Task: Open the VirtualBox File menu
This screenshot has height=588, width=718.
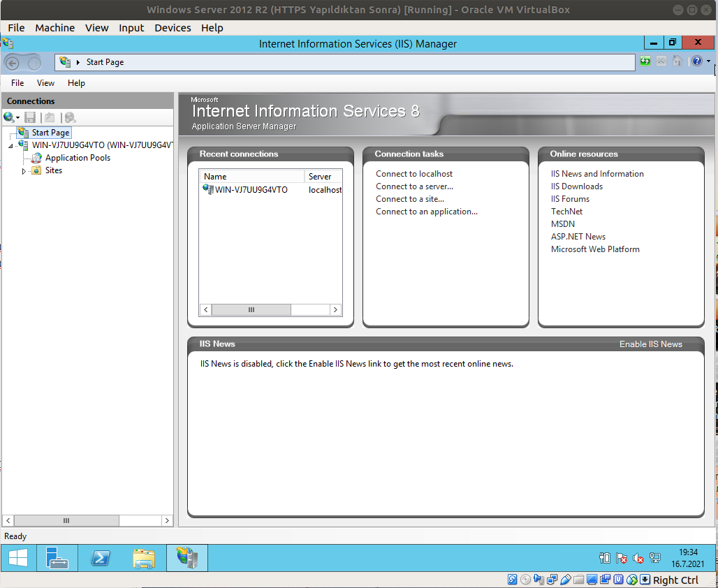Action: 17,28
